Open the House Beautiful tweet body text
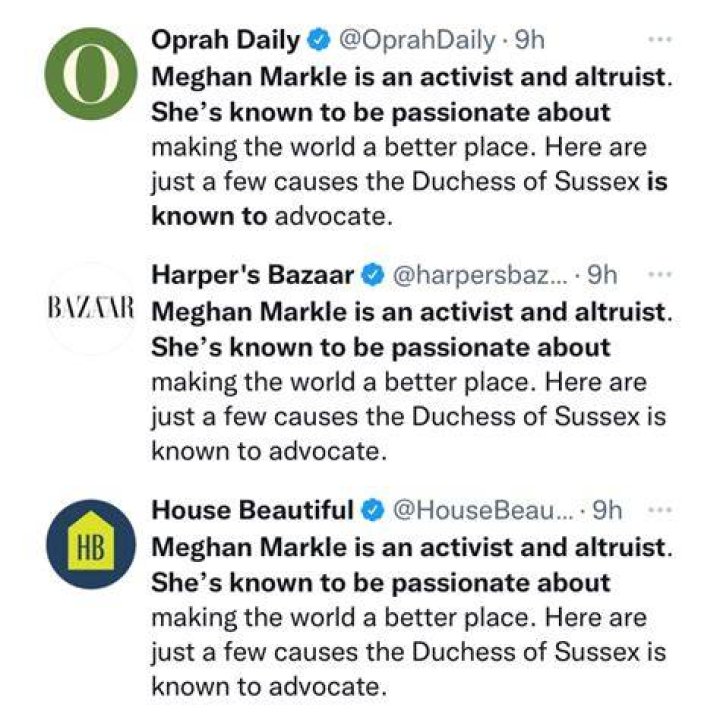This screenshot has height=720, width=720. click(x=412, y=617)
